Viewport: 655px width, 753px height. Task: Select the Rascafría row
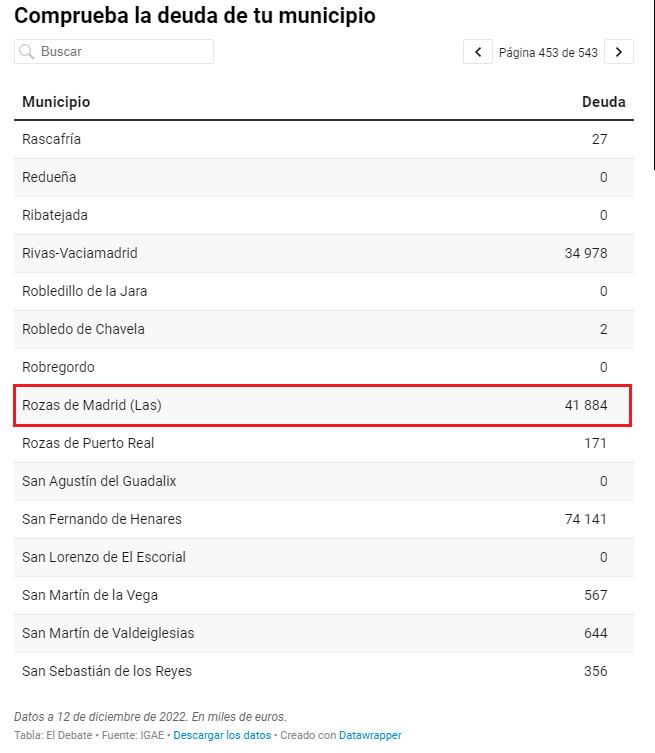click(324, 139)
